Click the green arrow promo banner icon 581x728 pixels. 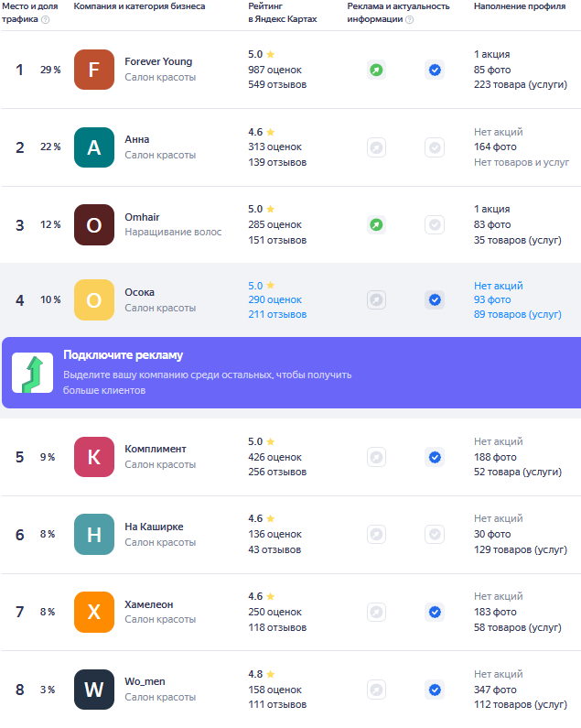(32, 373)
